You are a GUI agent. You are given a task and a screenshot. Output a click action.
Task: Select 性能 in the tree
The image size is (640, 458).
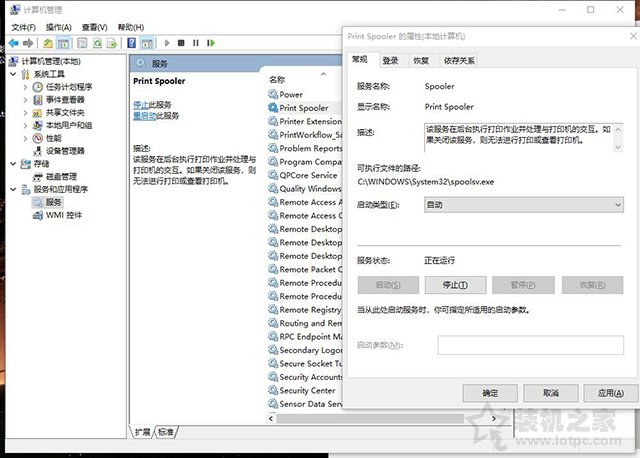tap(53, 138)
